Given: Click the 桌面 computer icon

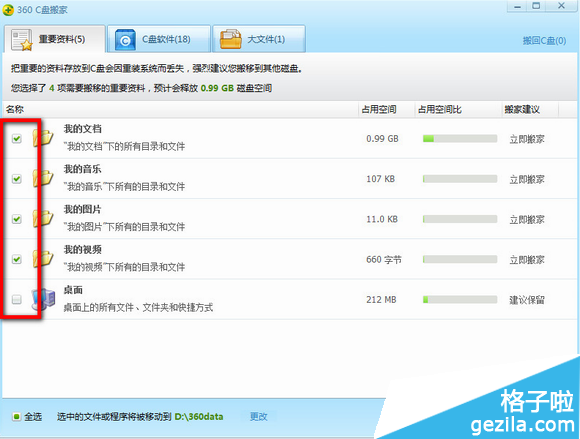Looking at the screenshot, I should point(43,299).
